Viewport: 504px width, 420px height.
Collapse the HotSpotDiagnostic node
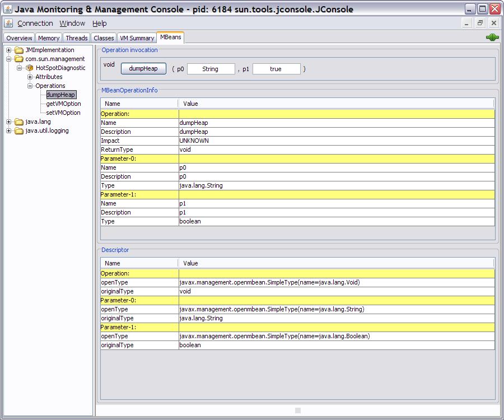pos(19,68)
